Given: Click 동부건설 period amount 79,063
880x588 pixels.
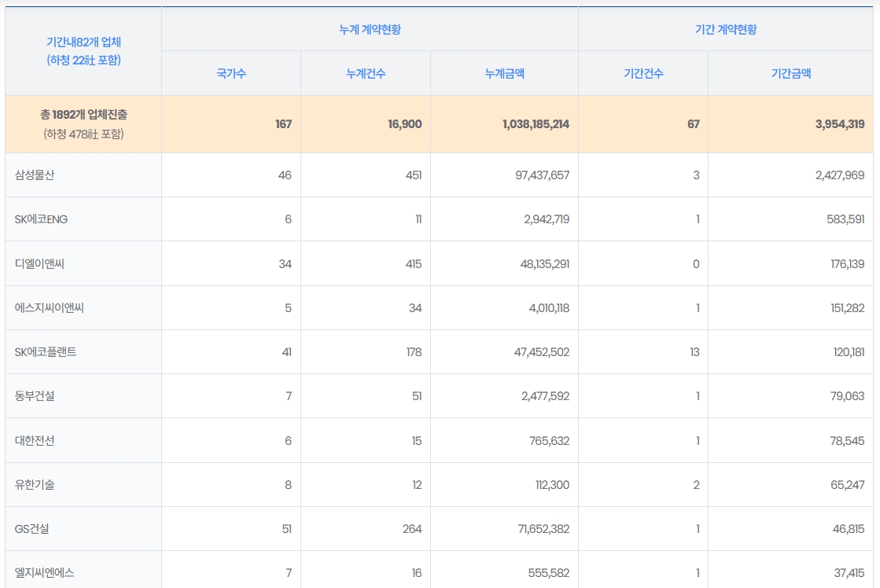Looking at the screenshot, I should (x=848, y=396).
